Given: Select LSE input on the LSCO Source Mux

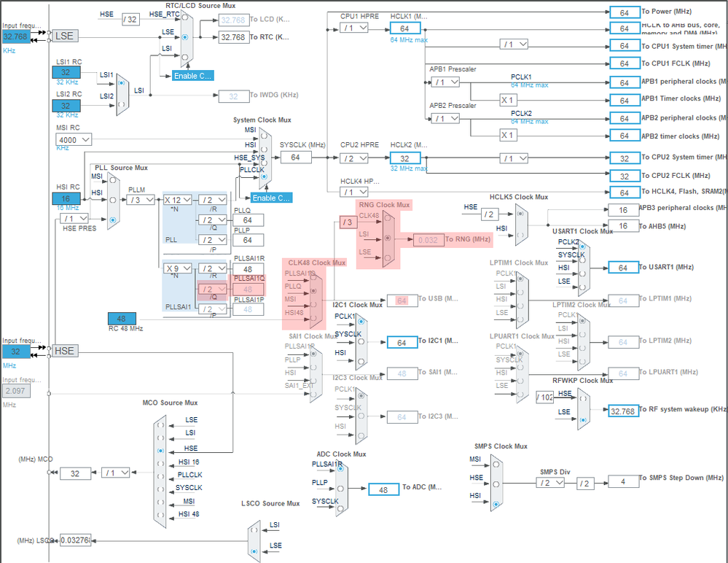Looking at the screenshot, I should tap(254, 551).
